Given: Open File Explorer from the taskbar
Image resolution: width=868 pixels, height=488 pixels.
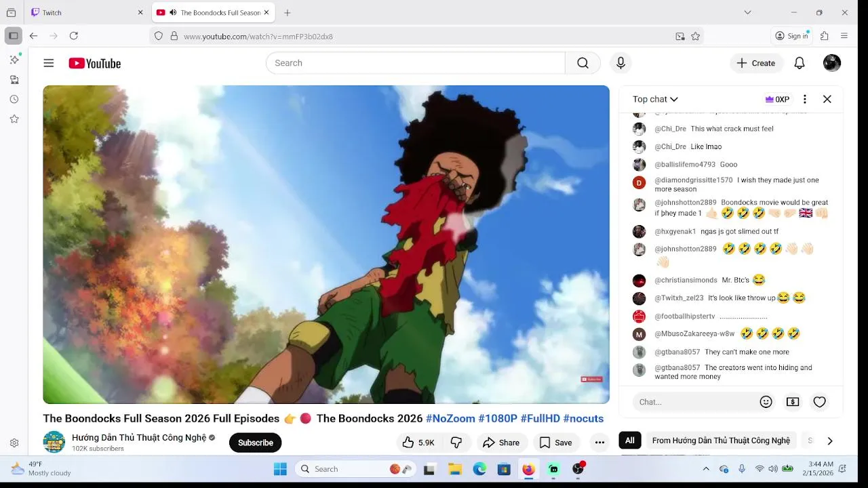Looking at the screenshot, I should coord(455,469).
